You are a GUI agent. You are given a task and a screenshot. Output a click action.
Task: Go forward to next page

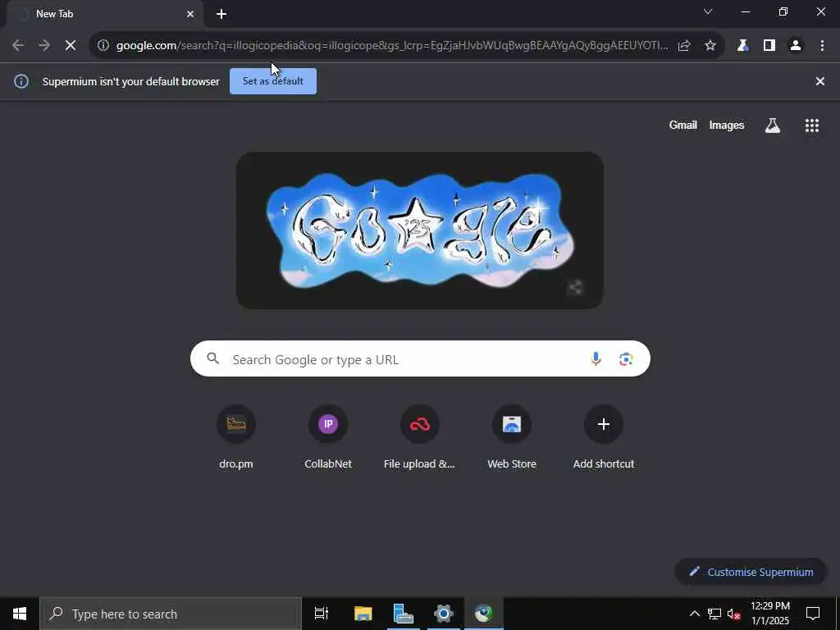point(44,46)
